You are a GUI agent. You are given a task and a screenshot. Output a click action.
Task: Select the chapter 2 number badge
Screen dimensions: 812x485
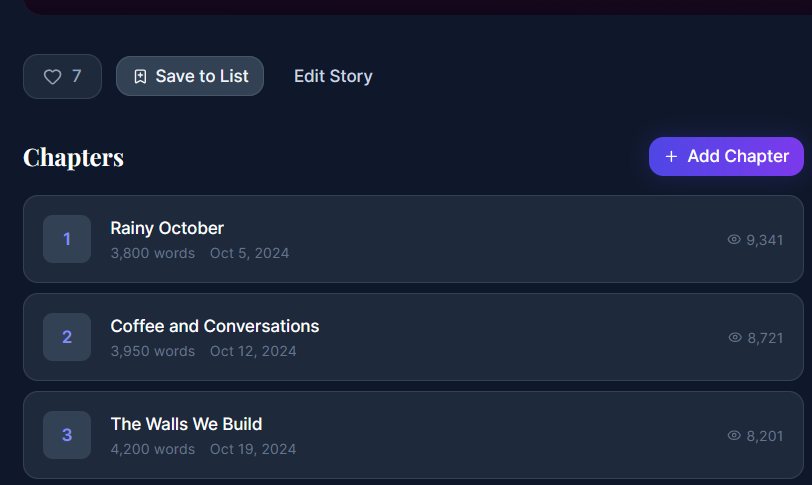point(67,337)
